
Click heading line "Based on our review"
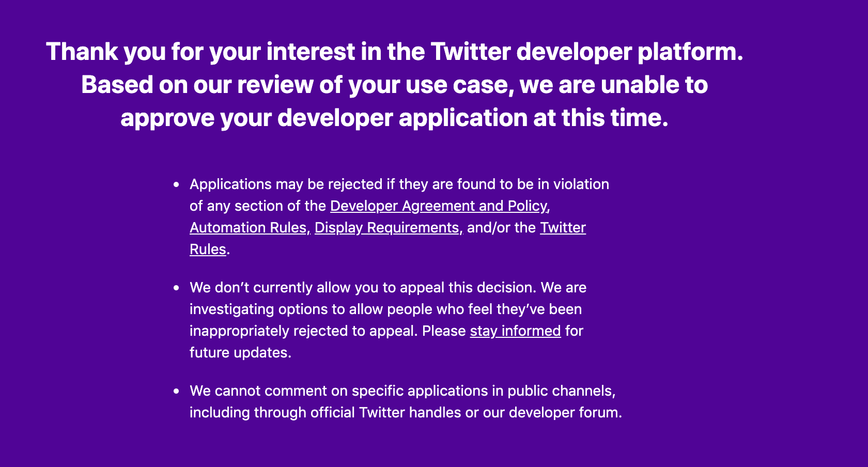394,85
